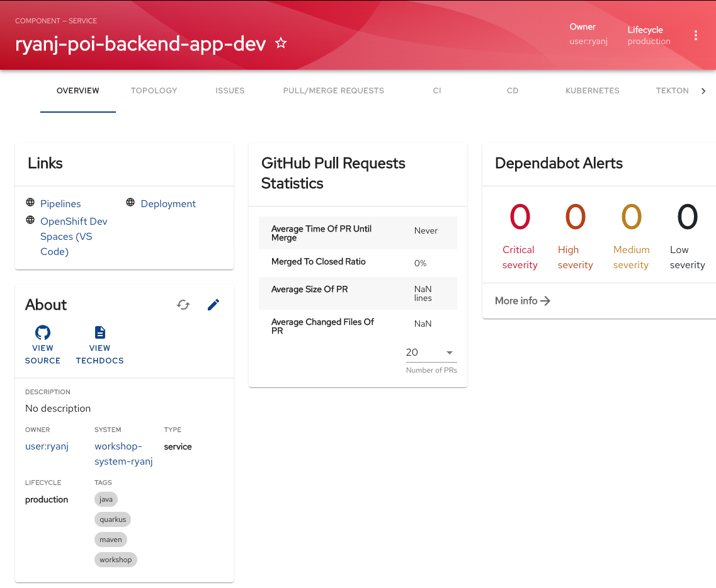Screen dimensions: 716x588
Task: Open the Pipelines link
Action: pyautogui.click(x=60, y=203)
